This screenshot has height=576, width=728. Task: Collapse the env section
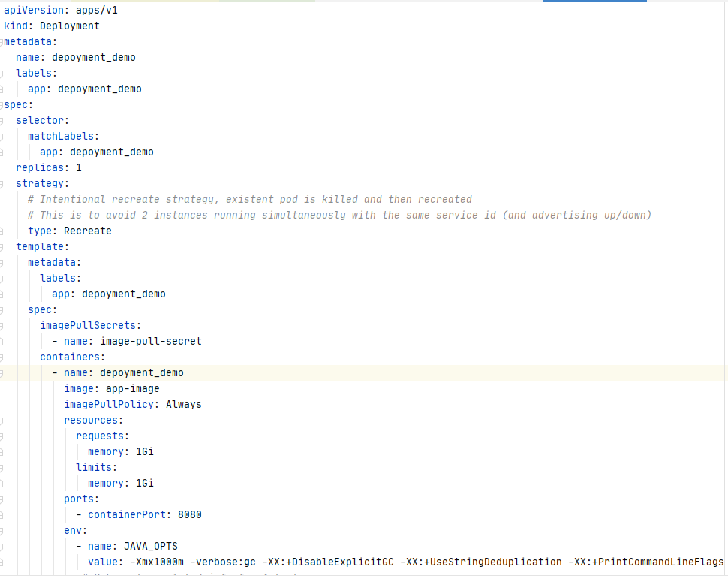pos(4,530)
